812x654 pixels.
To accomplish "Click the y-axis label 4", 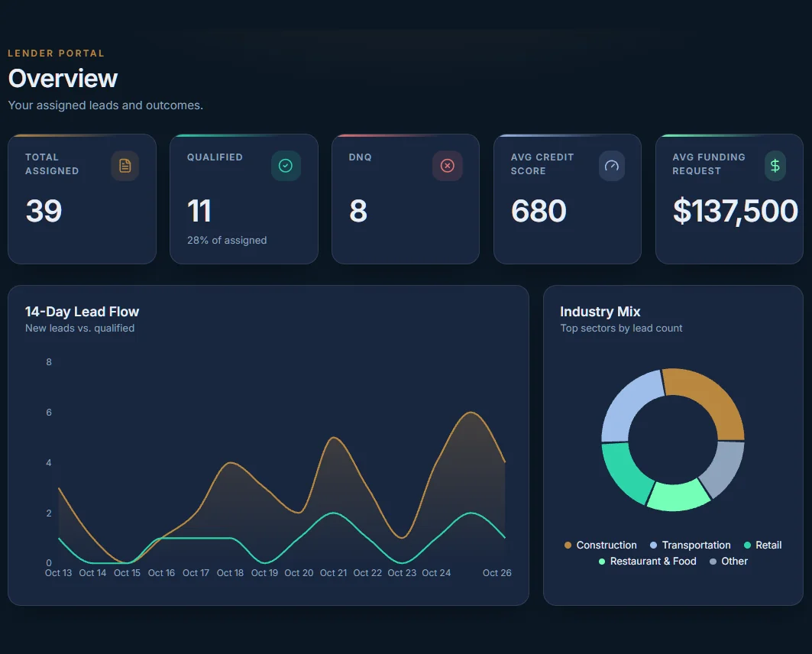I will [49, 463].
